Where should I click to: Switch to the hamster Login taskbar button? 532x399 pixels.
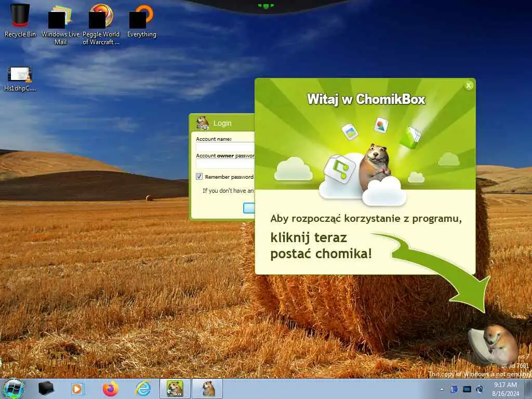point(208,389)
